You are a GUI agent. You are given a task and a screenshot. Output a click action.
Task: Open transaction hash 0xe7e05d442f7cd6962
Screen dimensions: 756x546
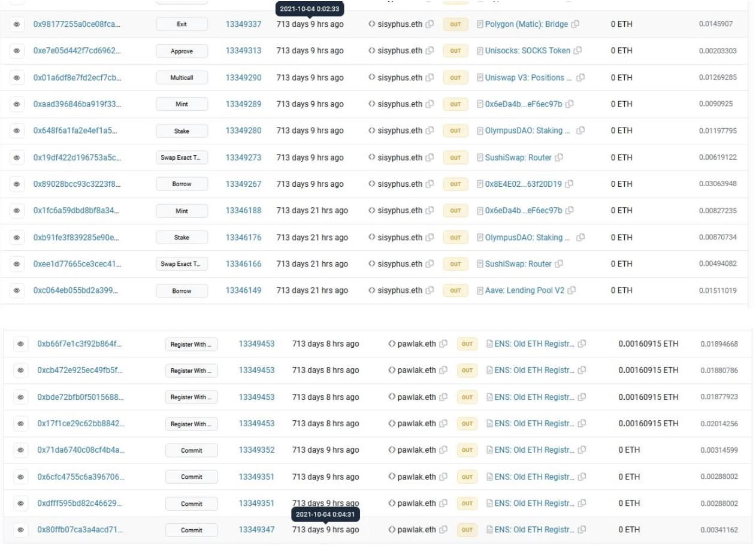(77, 51)
